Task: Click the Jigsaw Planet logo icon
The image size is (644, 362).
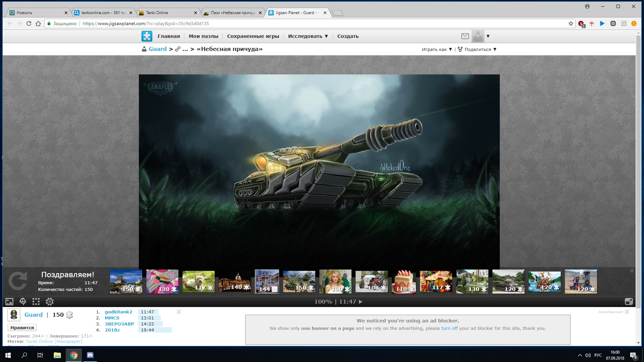Action: coord(147,36)
